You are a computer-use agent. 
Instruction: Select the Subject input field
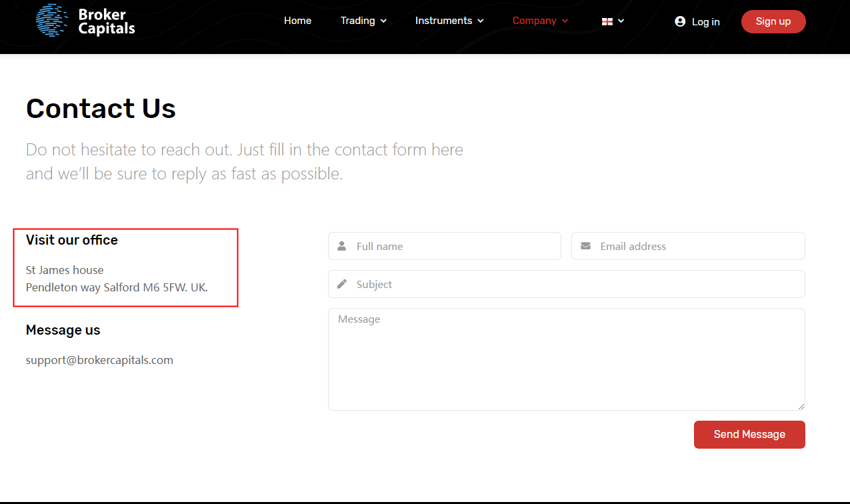pyautogui.click(x=573, y=284)
